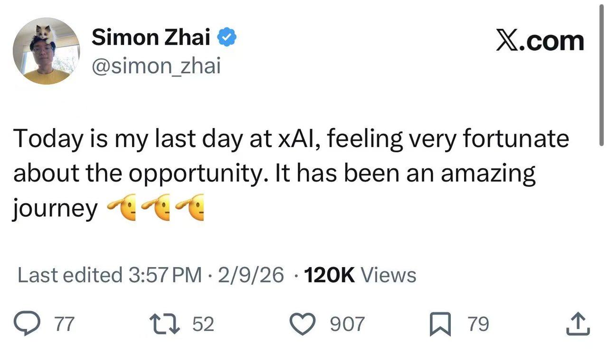Click the bookmark count 79

coord(478,325)
